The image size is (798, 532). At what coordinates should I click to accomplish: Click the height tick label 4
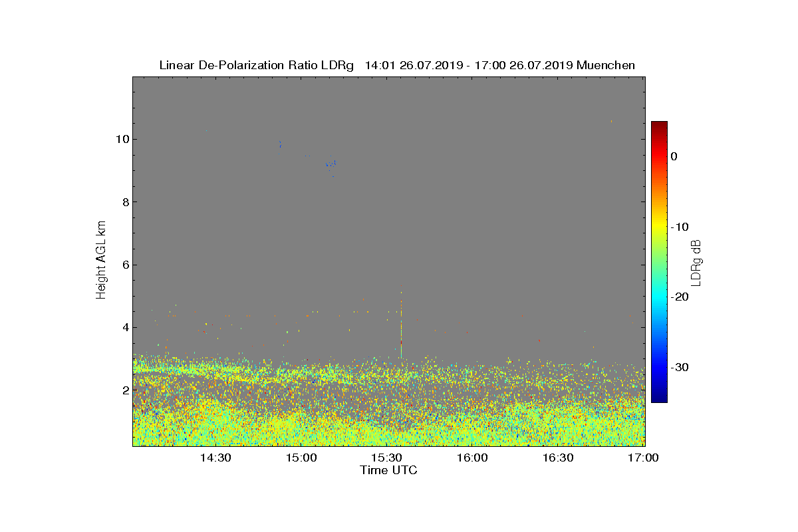pos(125,327)
